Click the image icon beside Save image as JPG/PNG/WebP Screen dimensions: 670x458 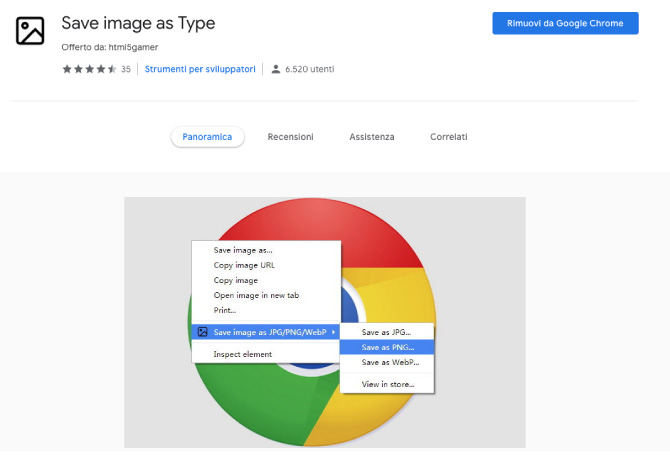click(203, 332)
